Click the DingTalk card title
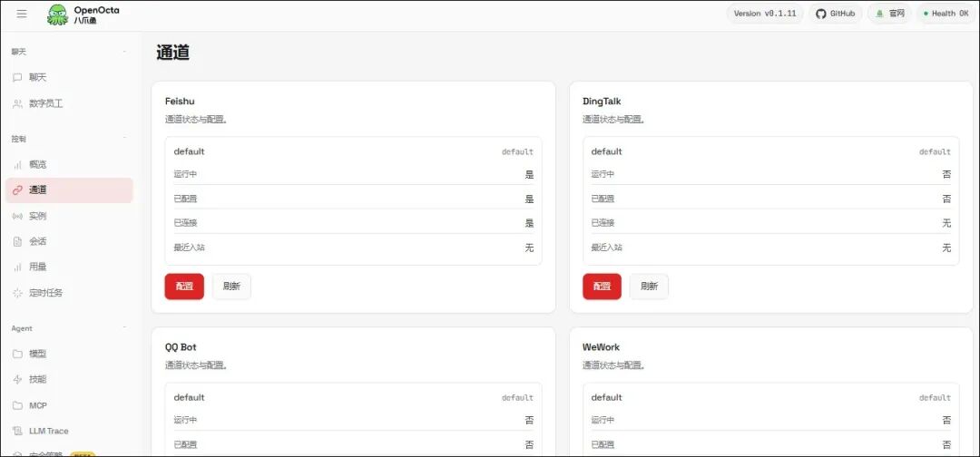 pyautogui.click(x=602, y=102)
